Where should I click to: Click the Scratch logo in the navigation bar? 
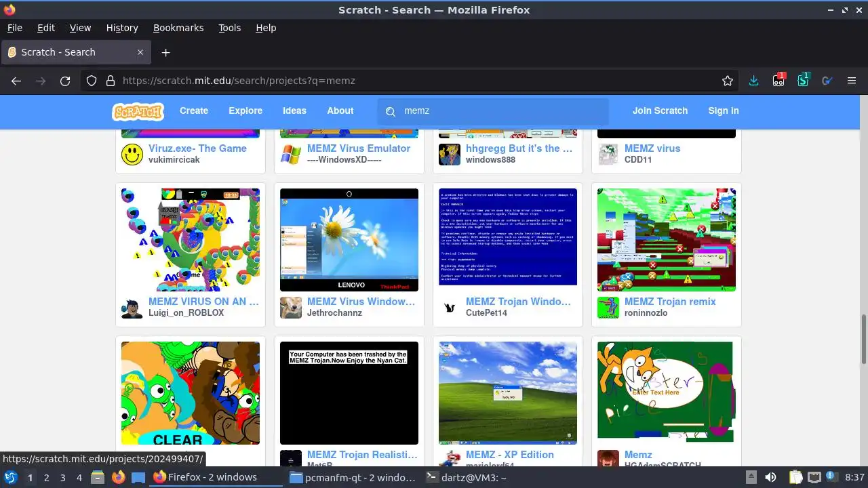tap(138, 111)
